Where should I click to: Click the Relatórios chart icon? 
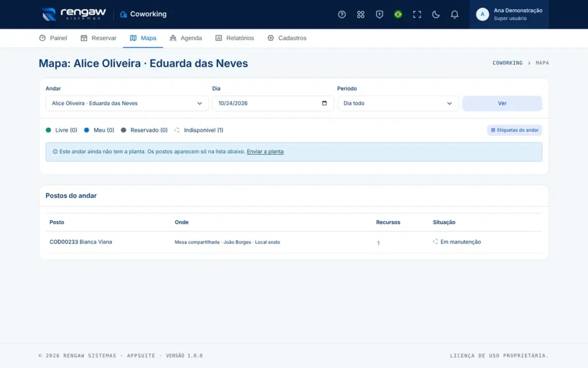219,38
